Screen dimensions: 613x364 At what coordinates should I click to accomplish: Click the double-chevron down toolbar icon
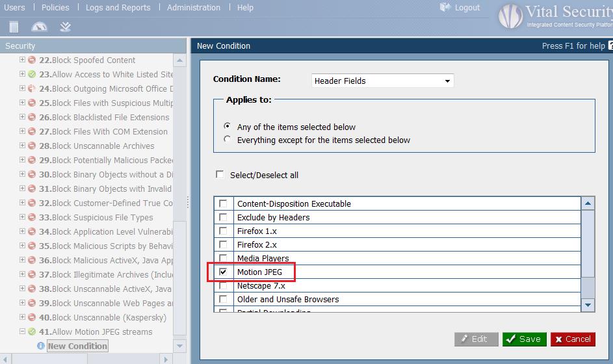(65, 27)
